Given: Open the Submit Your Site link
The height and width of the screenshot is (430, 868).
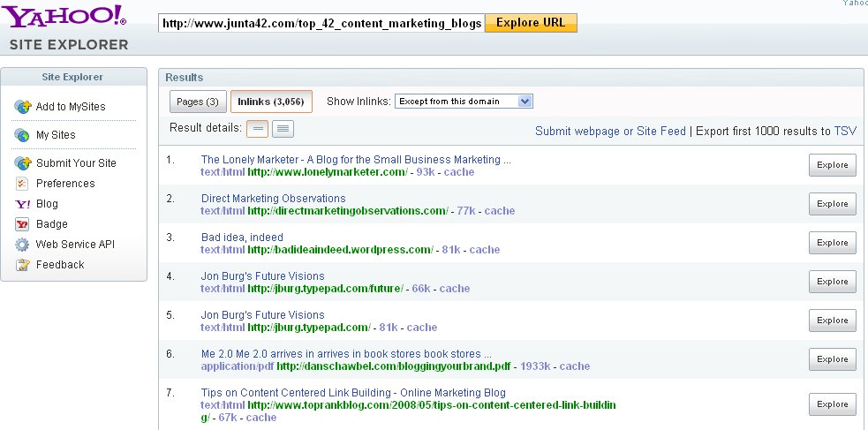Looking at the screenshot, I should tap(76, 163).
